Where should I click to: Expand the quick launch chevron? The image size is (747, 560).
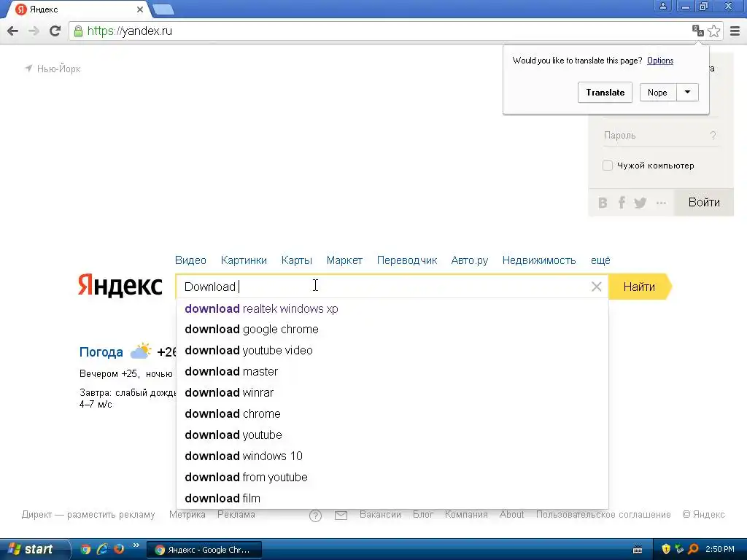[x=136, y=545]
